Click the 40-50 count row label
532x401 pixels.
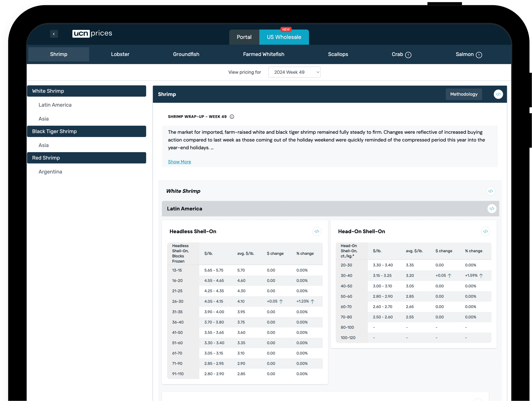coord(346,286)
